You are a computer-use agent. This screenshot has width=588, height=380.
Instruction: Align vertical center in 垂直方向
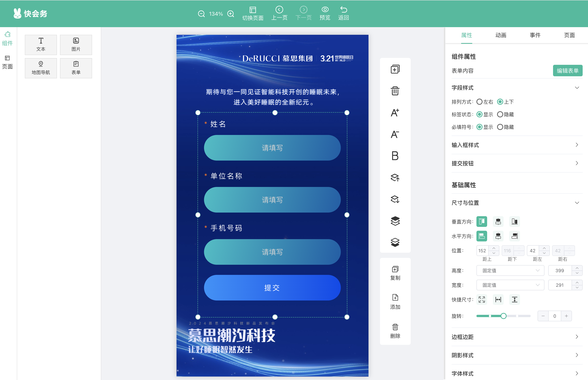coord(498,221)
